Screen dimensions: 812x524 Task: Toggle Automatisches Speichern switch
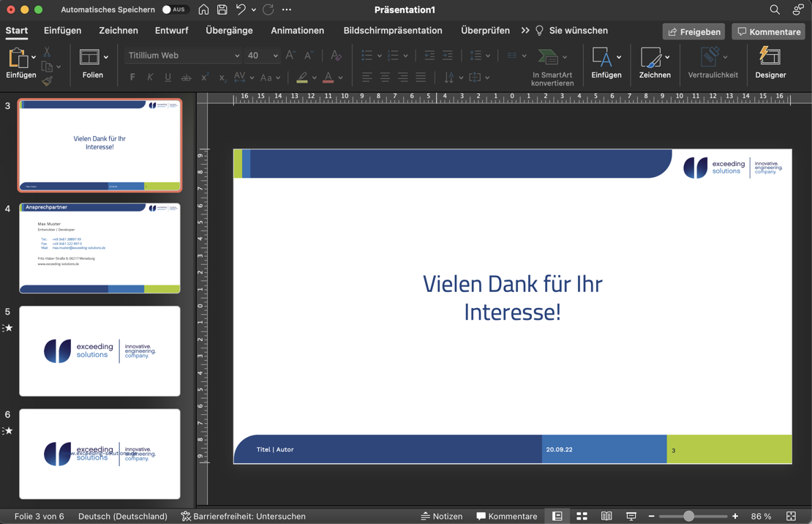174,10
